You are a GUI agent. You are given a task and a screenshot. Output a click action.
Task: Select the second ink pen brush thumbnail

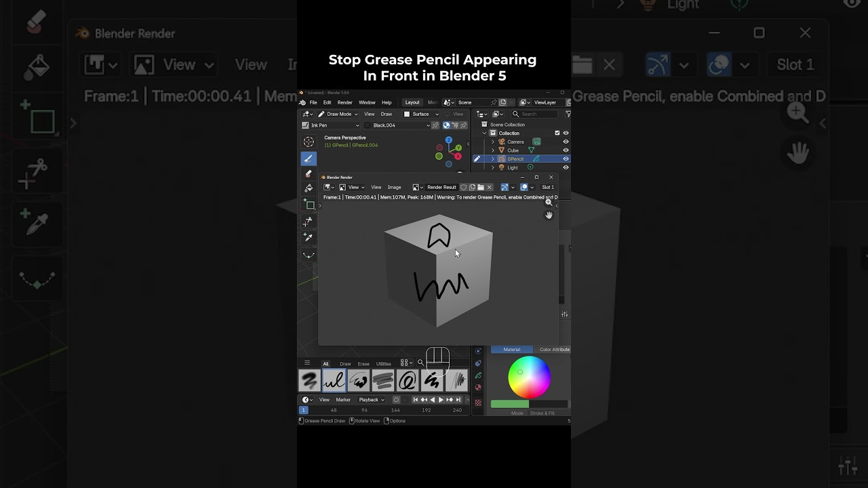[334, 380]
